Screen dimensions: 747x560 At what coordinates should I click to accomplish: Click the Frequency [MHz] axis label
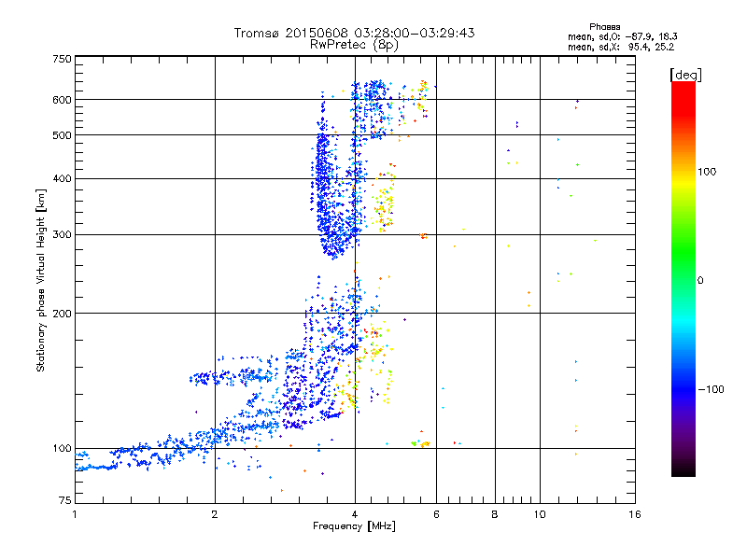pyautogui.click(x=354, y=526)
